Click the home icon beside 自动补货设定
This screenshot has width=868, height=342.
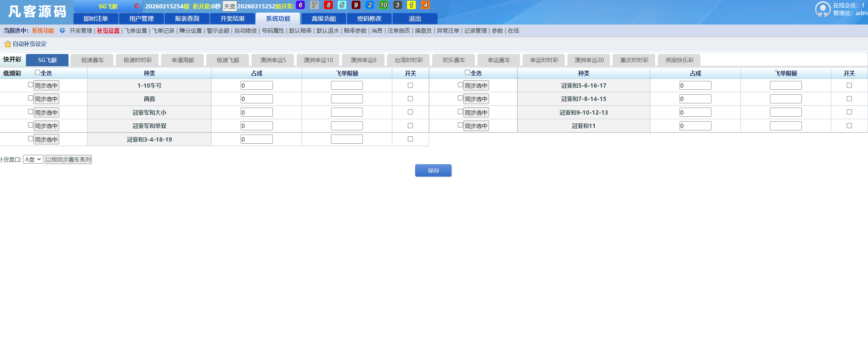point(8,43)
